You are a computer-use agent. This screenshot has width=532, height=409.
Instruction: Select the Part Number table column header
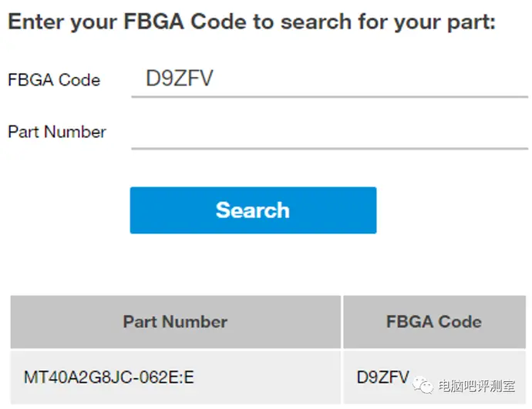(176, 321)
